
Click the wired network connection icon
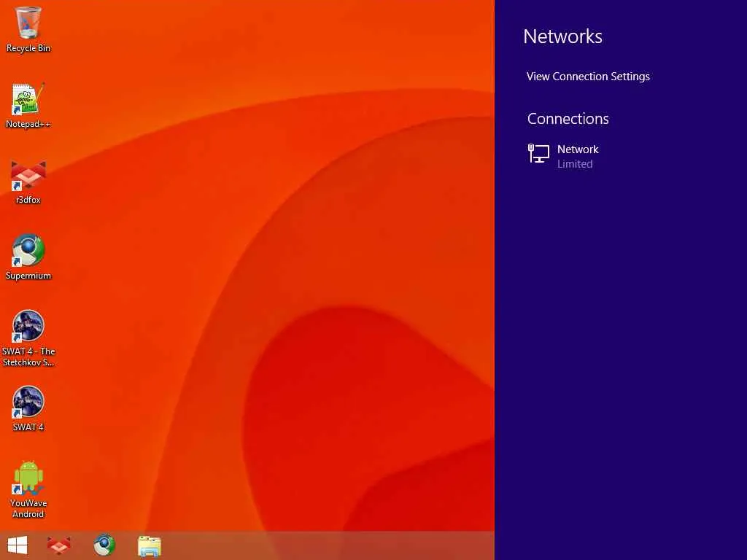[539, 154]
